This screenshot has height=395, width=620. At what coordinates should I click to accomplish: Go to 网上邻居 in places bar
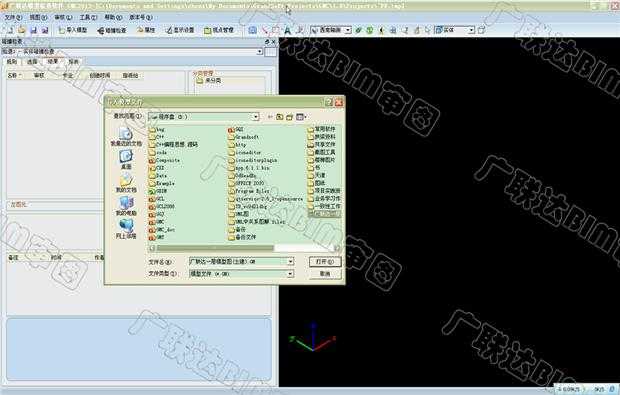click(x=126, y=230)
